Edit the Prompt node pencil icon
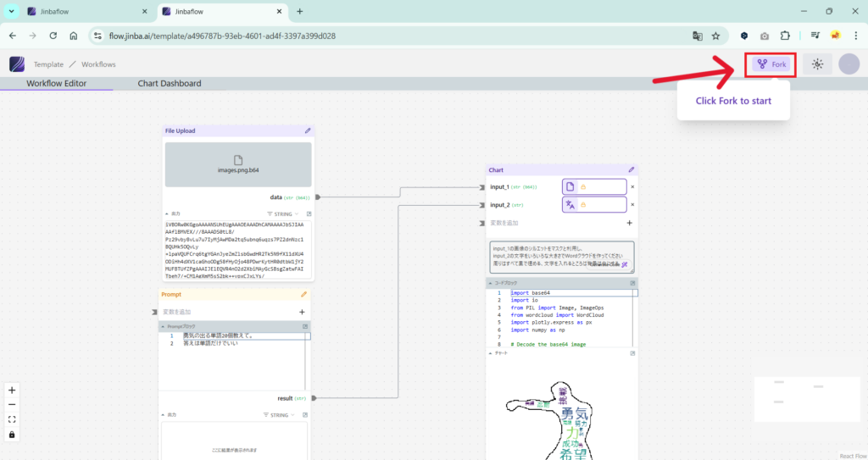The width and height of the screenshot is (868, 460). [x=304, y=295]
